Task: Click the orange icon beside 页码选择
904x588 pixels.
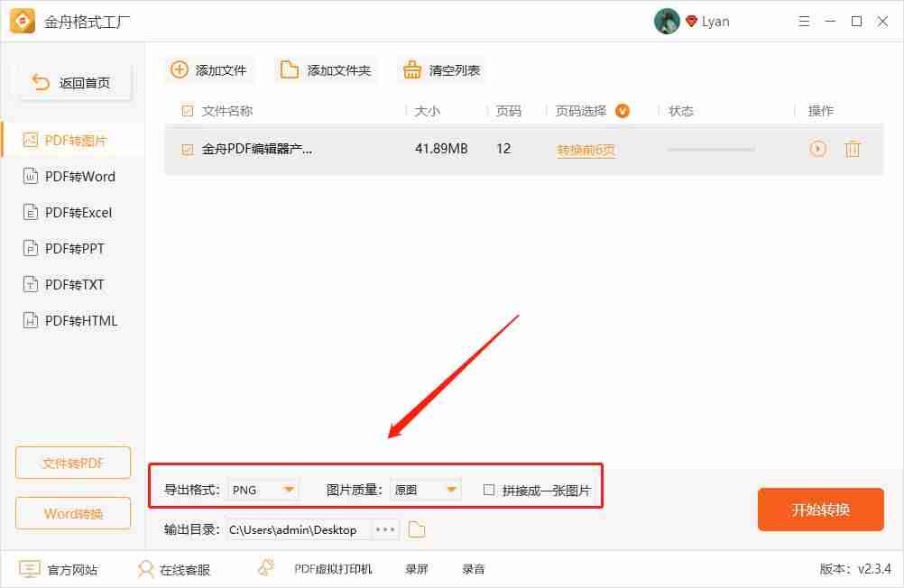Action: (623, 111)
